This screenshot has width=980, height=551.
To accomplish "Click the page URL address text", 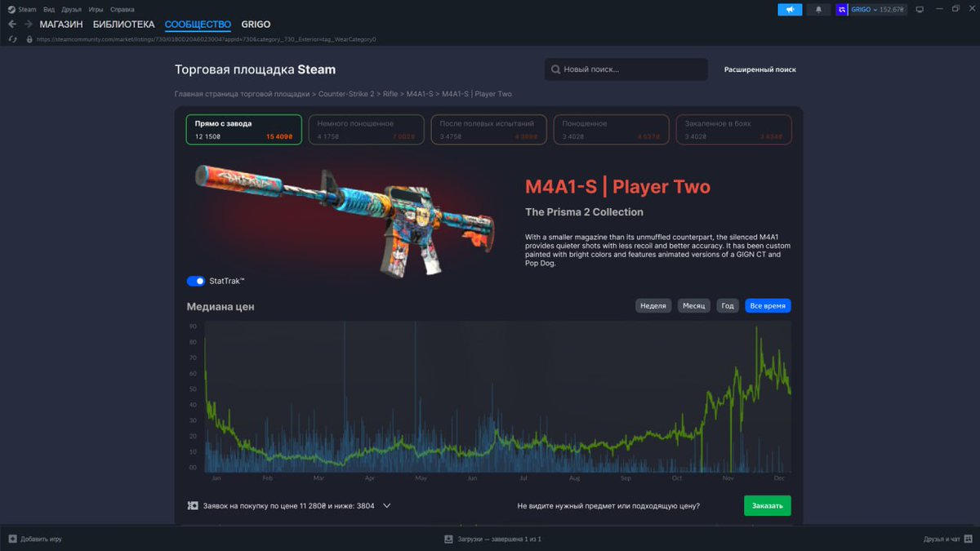I will 206,39.
